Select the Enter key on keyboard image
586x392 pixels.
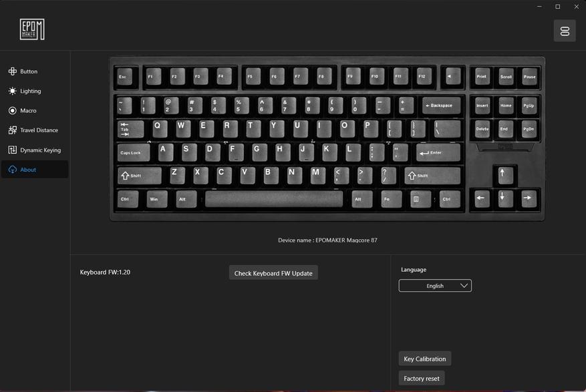[x=438, y=153]
